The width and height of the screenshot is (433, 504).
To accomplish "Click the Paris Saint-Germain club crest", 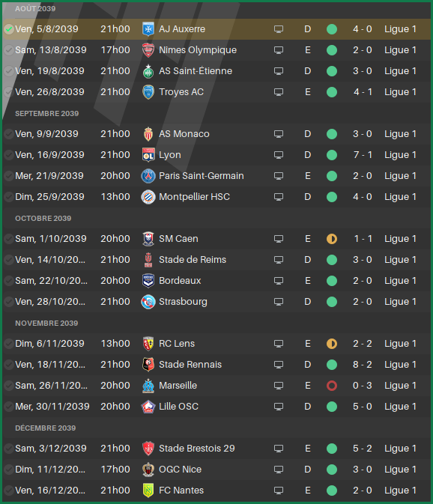I will [x=148, y=176].
